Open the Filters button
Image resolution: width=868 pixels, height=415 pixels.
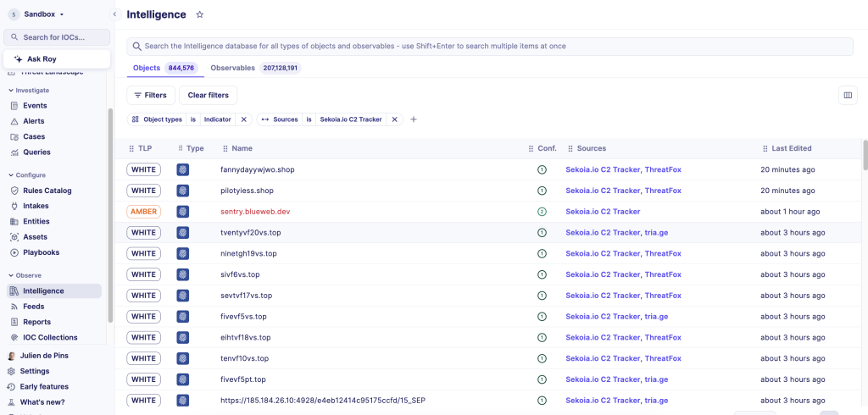pos(151,95)
